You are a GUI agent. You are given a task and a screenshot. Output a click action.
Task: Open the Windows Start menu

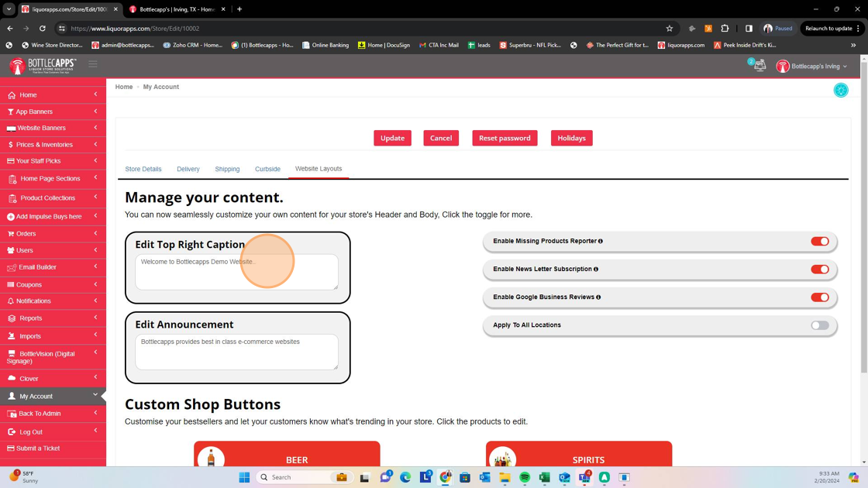coord(244,477)
